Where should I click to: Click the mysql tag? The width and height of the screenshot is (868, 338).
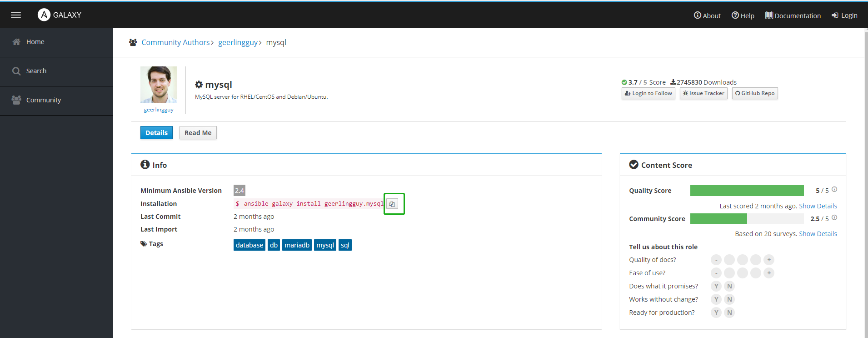(325, 245)
